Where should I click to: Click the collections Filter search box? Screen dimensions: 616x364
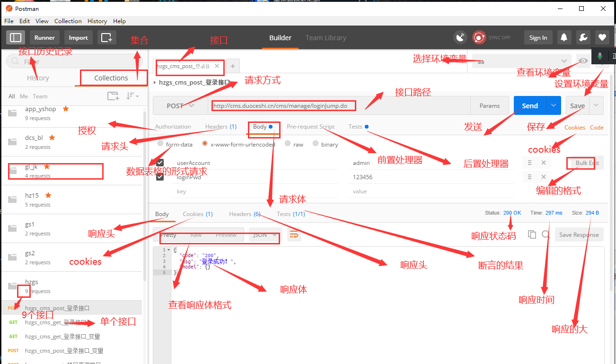tap(74, 61)
